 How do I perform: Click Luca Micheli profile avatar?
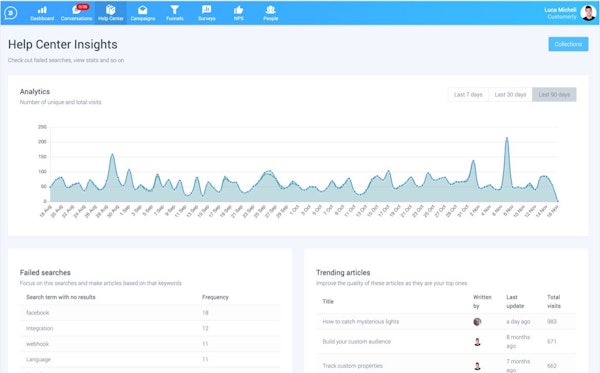(588, 13)
